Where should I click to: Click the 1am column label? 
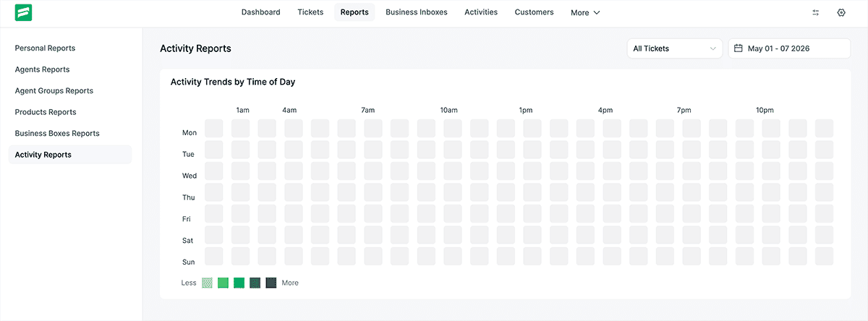(x=243, y=110)
